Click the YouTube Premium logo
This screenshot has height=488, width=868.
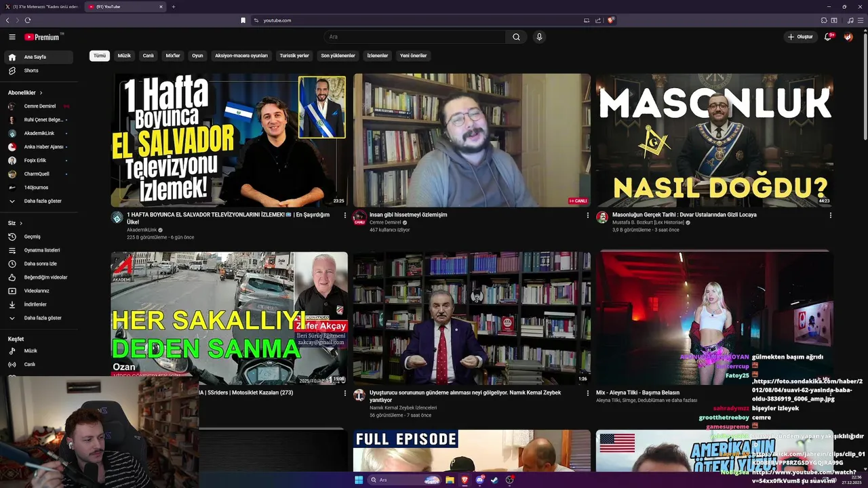[x=43, y=37]
